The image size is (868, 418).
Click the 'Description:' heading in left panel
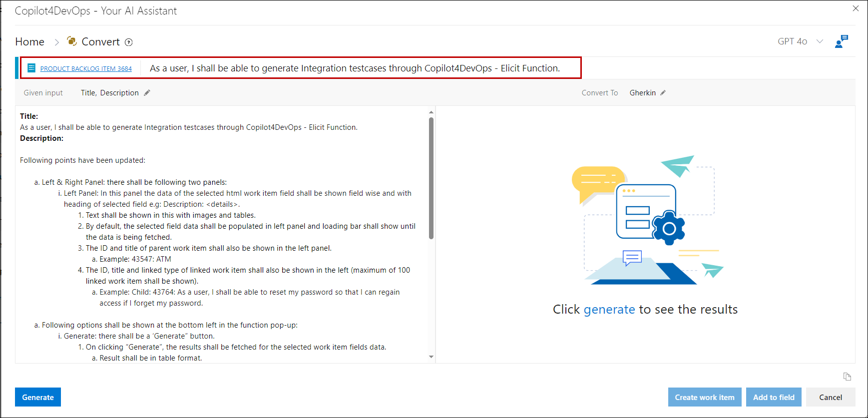(41, 138)
